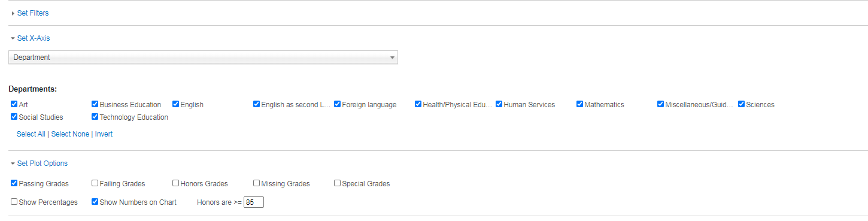The height and width of the screenshot is (221, 868).
Task: Click the Select None link
Action: (71, 134)
